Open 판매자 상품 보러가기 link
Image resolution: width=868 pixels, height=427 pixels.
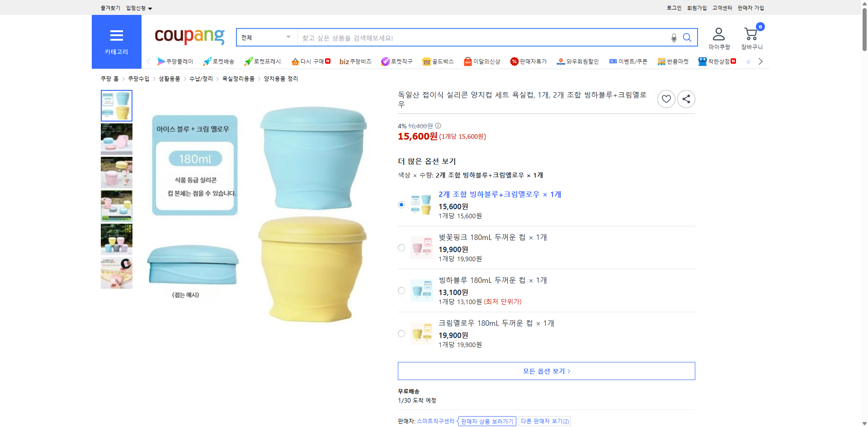click(x=487, y=421)
